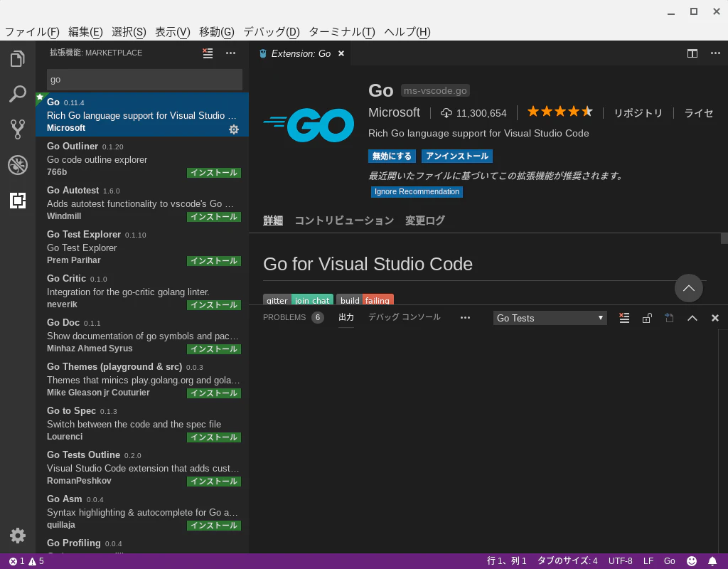
Task: Install Go to Spec extension
Action: pyautogui.click(x=214, y=437)
